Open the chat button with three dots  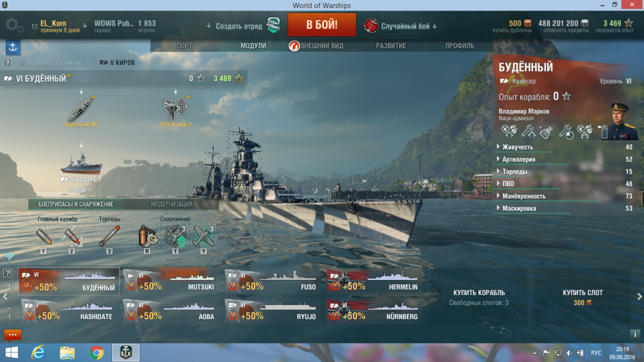tap(12, 335)
